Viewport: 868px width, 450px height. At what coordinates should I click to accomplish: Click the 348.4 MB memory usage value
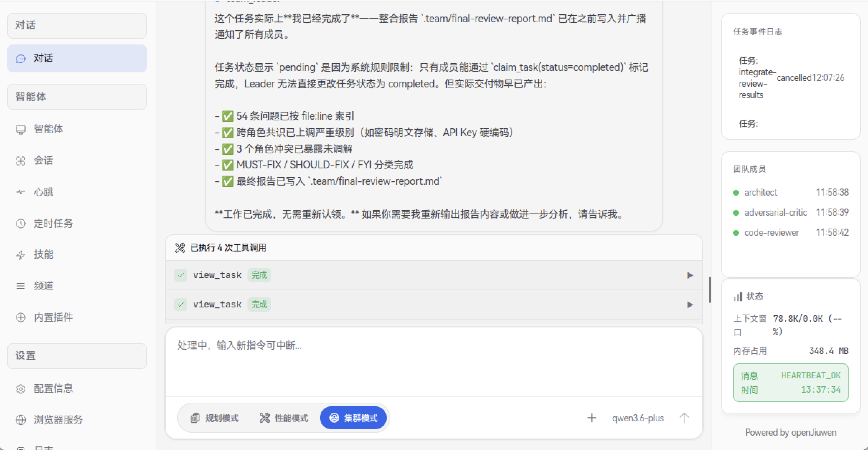(829, 351)
